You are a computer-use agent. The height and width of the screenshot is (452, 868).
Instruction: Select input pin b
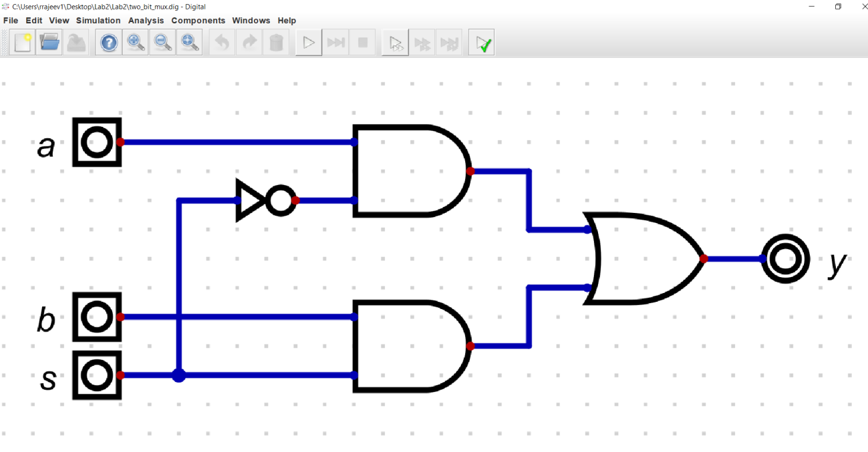[98, 317]
